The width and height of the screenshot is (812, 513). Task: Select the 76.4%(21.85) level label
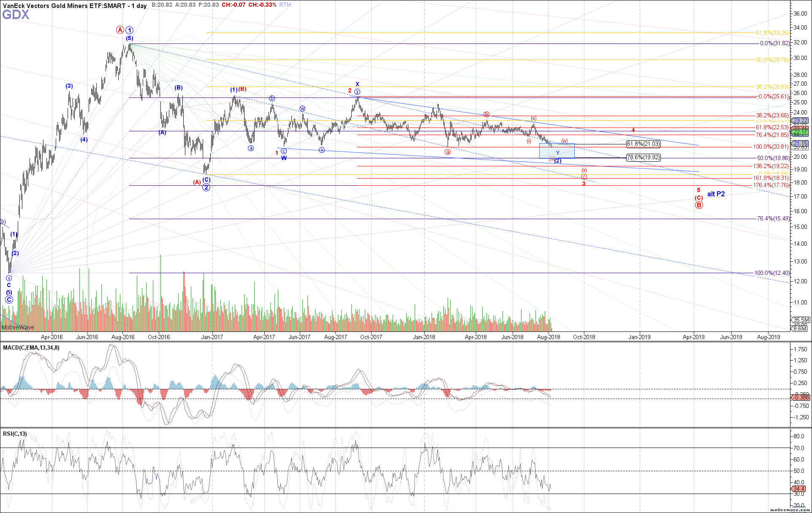click(x=772, y=135)
